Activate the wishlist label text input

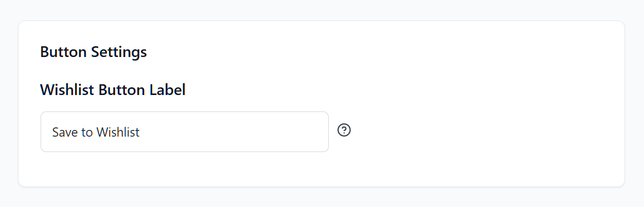point(184,132)
